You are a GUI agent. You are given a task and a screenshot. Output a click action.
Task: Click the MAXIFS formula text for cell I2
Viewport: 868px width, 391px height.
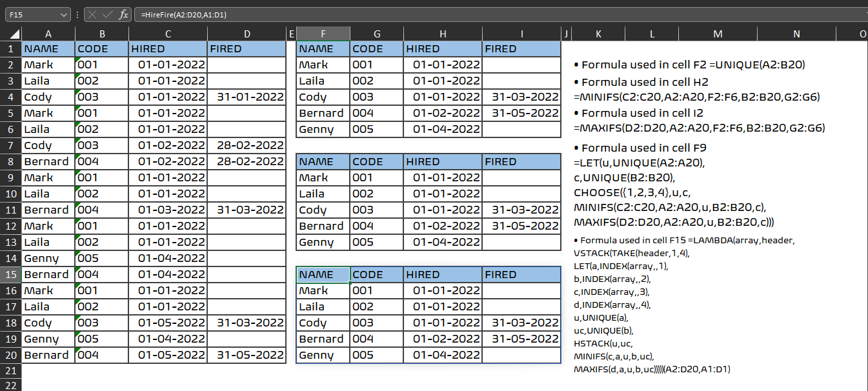point(699,128)
